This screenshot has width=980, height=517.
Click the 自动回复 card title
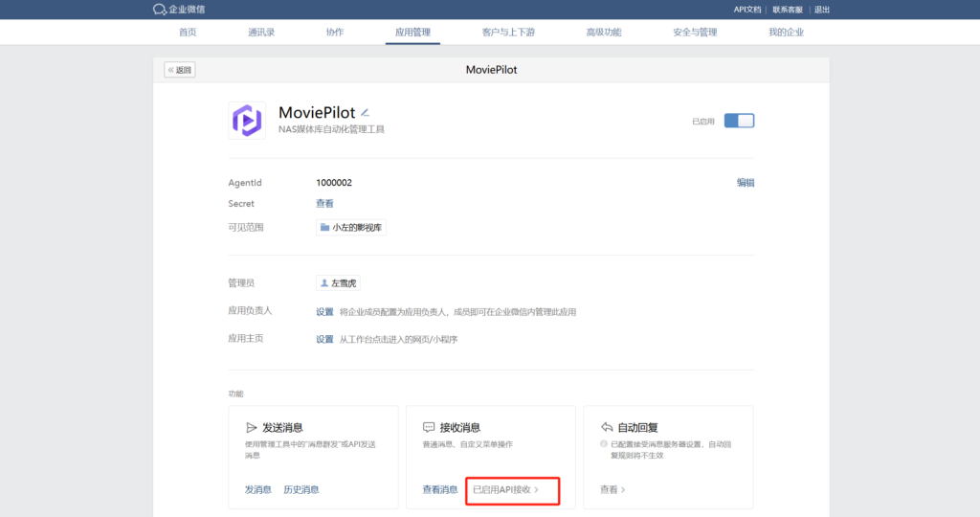coord(637,428)
